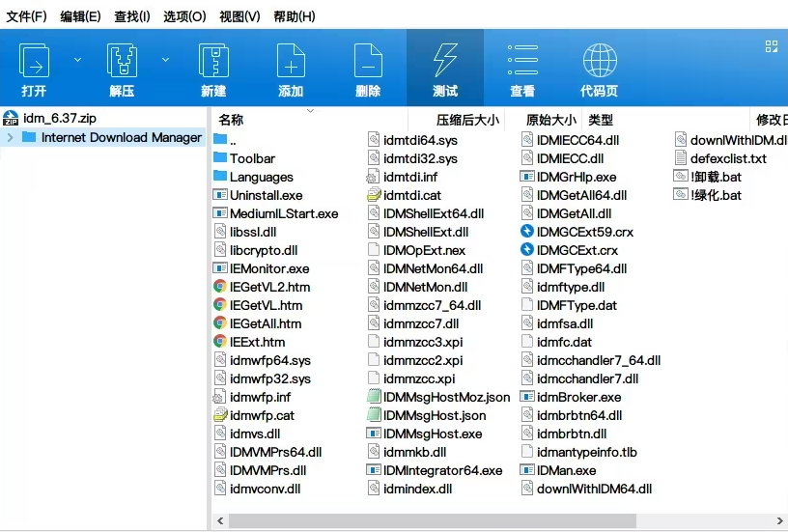Open the 文件(F) menu
The height and width of the screenshot is (532, 788).
[x=27, y=16]
